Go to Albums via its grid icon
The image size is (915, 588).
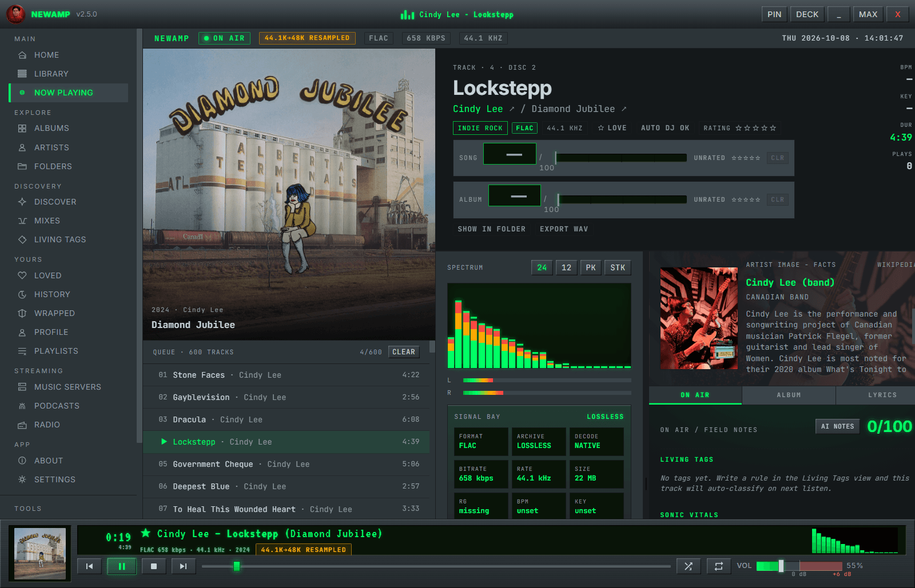tap(22, 129)
